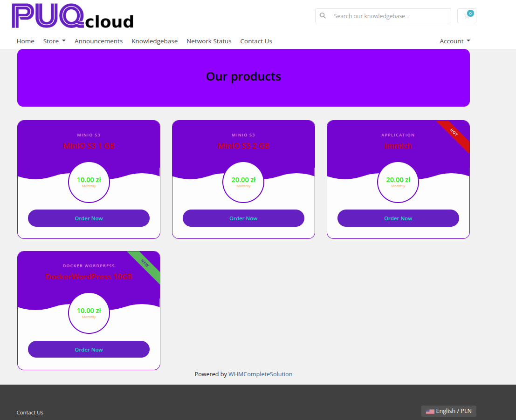
Task: Expand the Account dropdown
Action: click(x=455, y=41)
